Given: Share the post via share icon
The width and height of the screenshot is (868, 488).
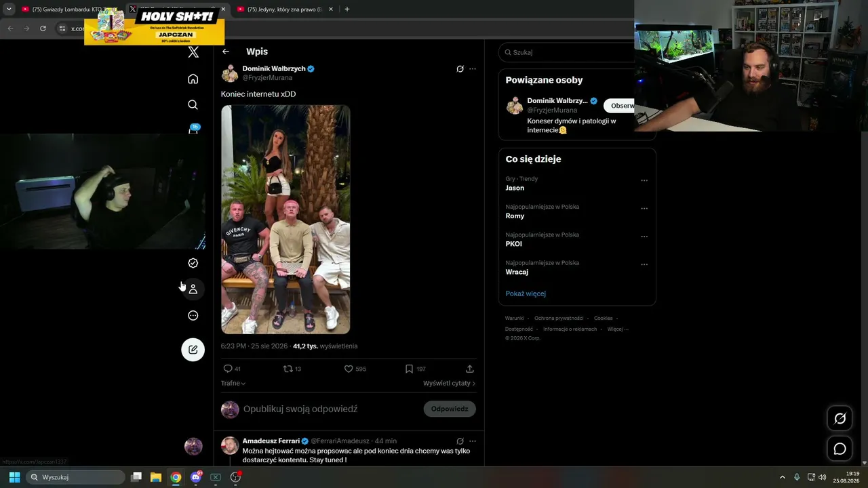Looking at the screenshot, I should coord(470,369).
